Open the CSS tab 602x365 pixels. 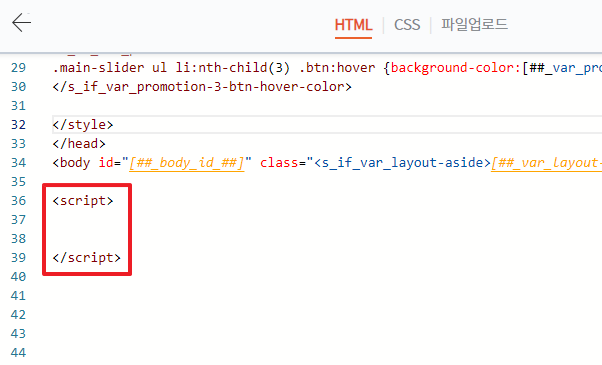pyautogui.click(x=407, y=25)
